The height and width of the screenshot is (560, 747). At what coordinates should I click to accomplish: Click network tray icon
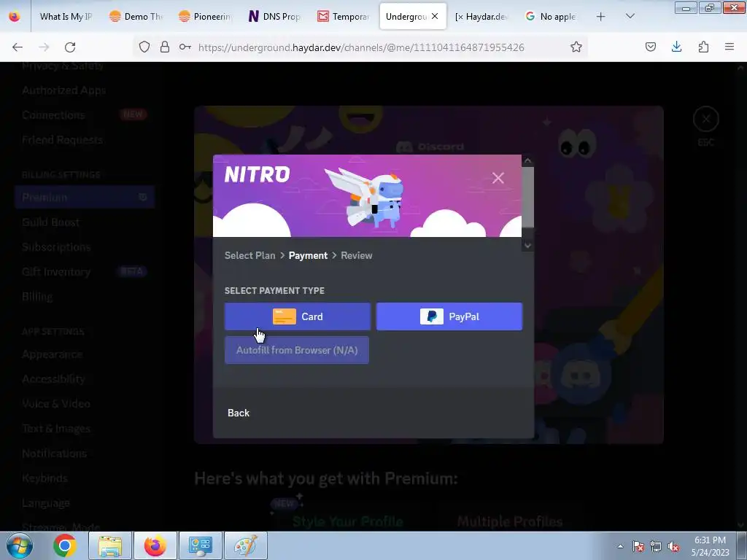[656, 546]
